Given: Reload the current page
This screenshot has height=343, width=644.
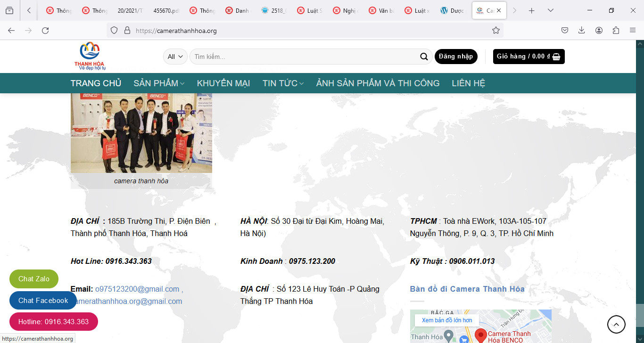Looking at the screenshot, I should click(45, 30).
